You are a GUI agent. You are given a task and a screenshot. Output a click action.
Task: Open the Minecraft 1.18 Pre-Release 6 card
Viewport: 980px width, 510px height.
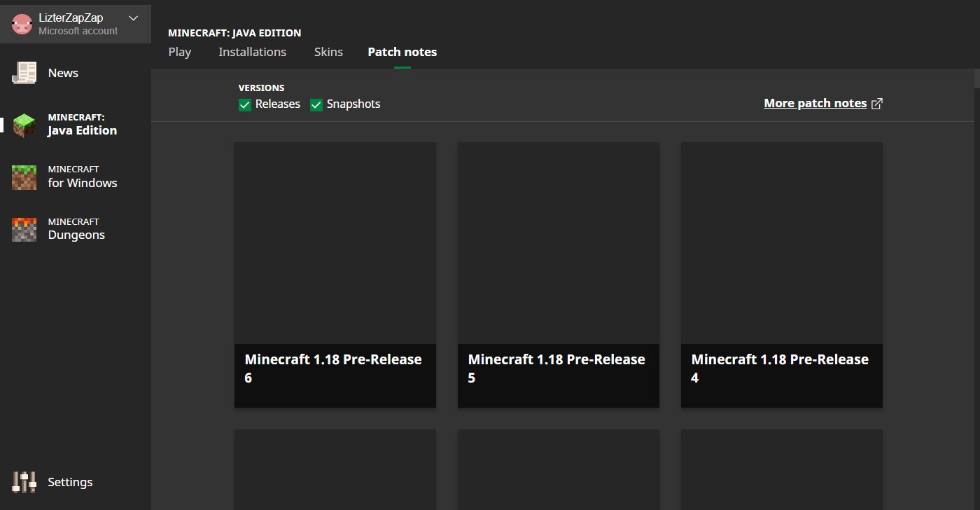[x=335, y=275]
